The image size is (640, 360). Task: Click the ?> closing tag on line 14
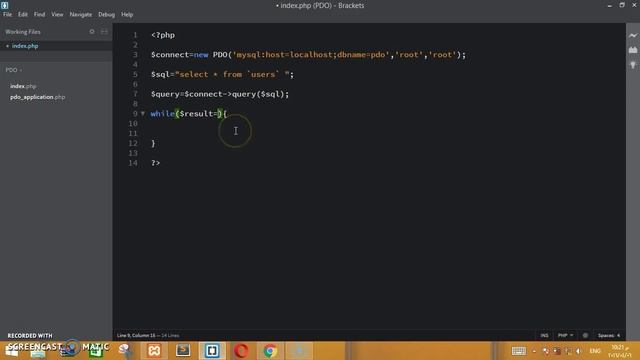tap(156, 163)
